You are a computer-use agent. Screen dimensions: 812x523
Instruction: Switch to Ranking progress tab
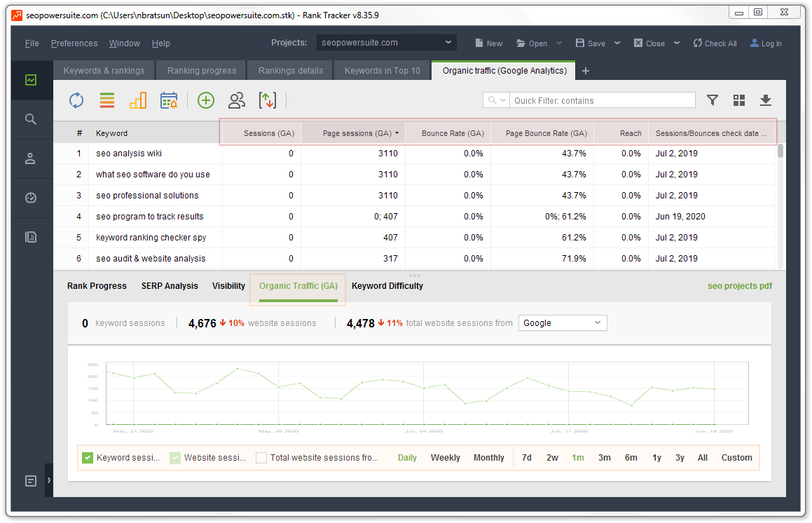202,71
